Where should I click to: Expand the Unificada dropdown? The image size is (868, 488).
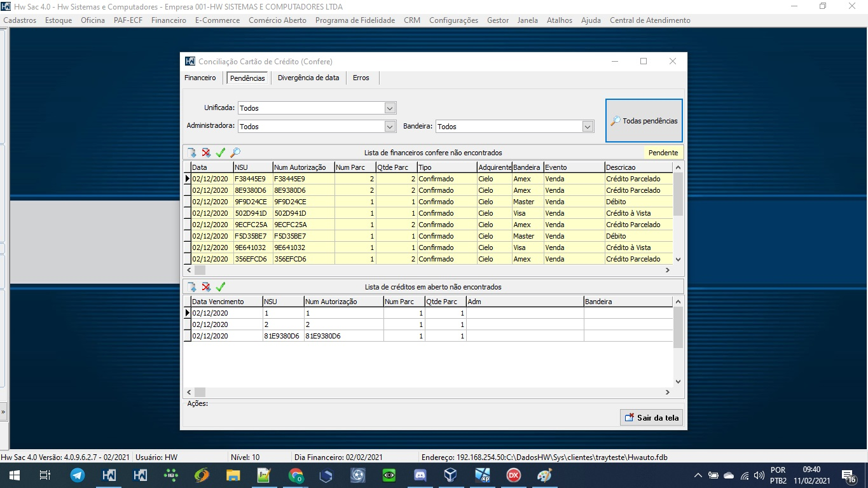(390, 108)
